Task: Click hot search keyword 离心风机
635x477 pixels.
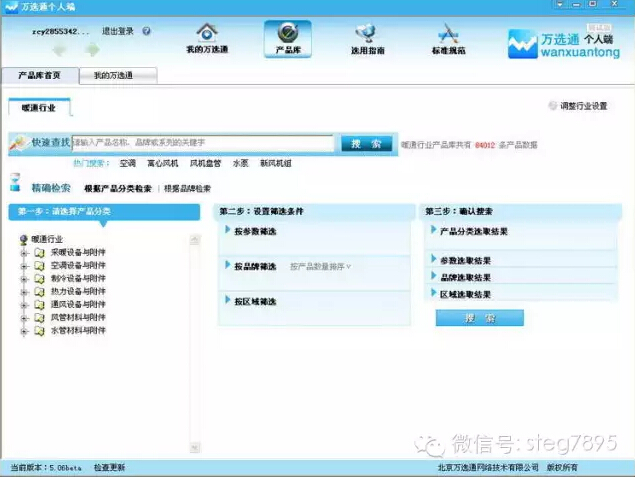Action: pos(163,163)
